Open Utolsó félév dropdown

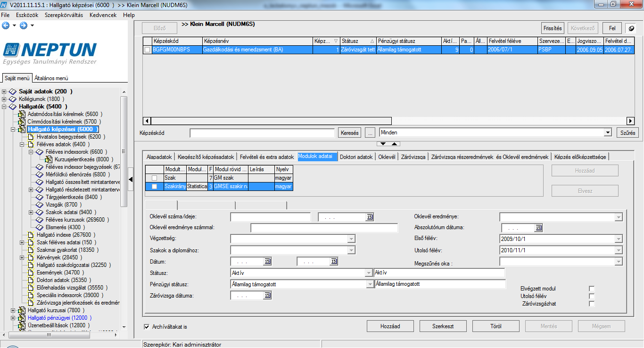point(619,250)
